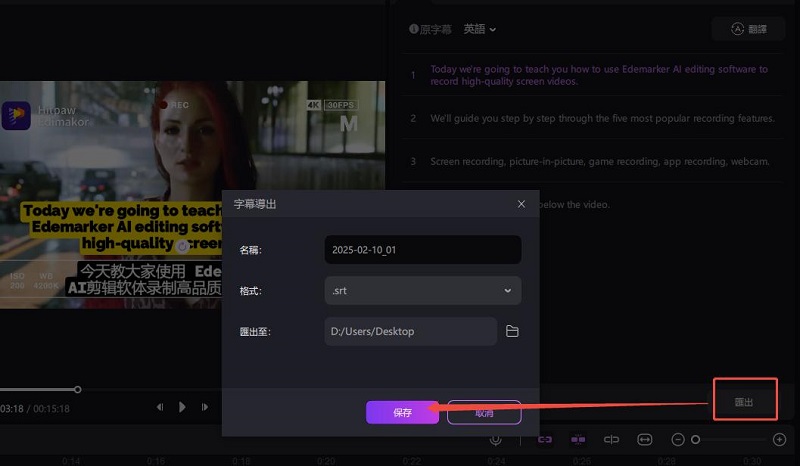This screenshot has height=466, width=800.
Task: Click the 翻譯 translate button
Action: 748,29
